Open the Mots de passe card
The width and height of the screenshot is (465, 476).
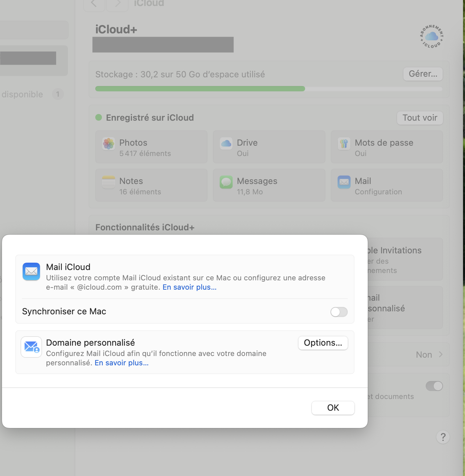coord(387,147)
